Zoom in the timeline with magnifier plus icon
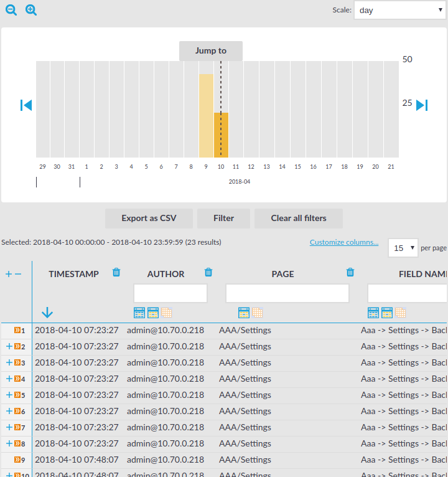Viewport: 448px width, 477px height. pyautogui.click(x=31, y=10)
